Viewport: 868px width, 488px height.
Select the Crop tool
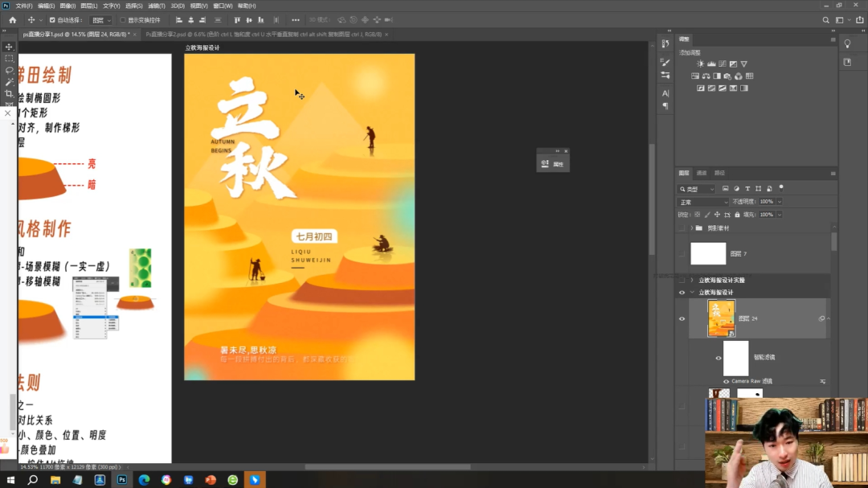(9, 93)
